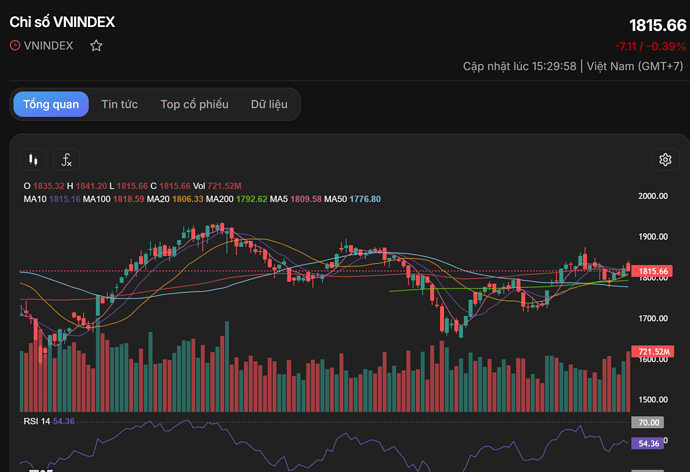Click the red 721.52M volume axis tag
Image resolution: width=690 pixels, height=472 pixels.
(653, 351)
